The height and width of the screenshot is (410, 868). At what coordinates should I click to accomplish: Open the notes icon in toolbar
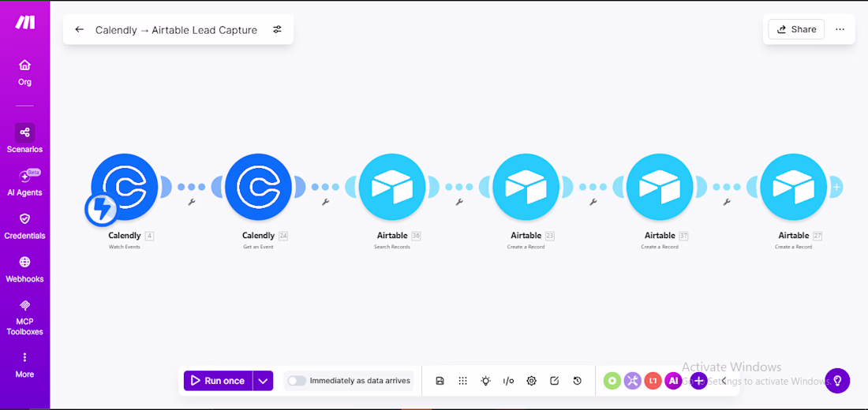click(x=554, y=381)
